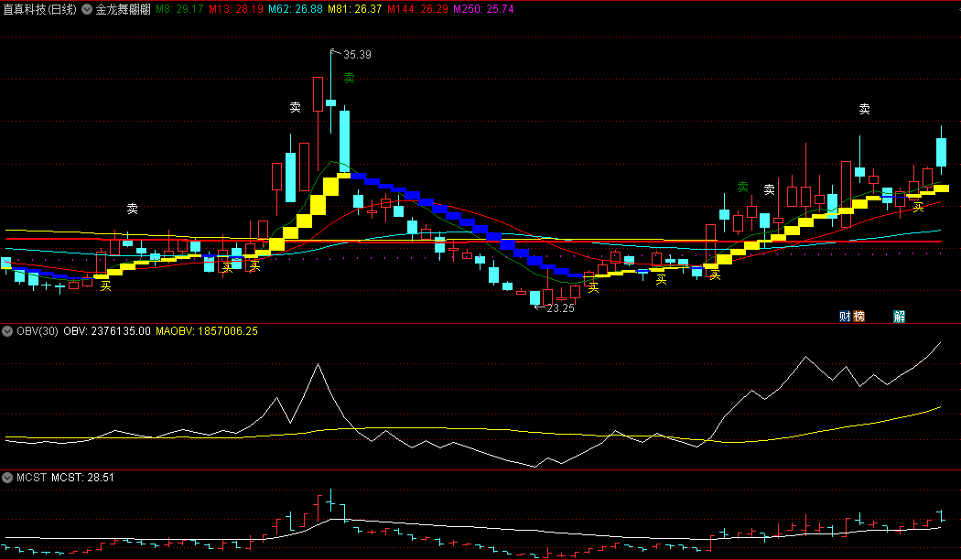Click the 金龙舞翩翩 indicator name
The height and width of the screenshot is (560, 961).
(124, 9)
